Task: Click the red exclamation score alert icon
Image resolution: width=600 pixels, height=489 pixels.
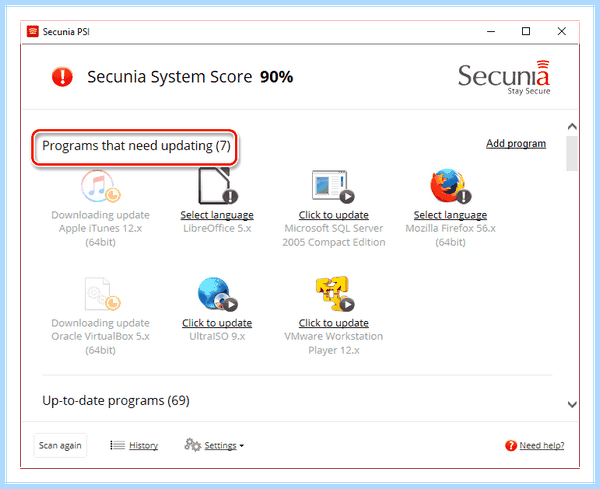Action: 62,77
